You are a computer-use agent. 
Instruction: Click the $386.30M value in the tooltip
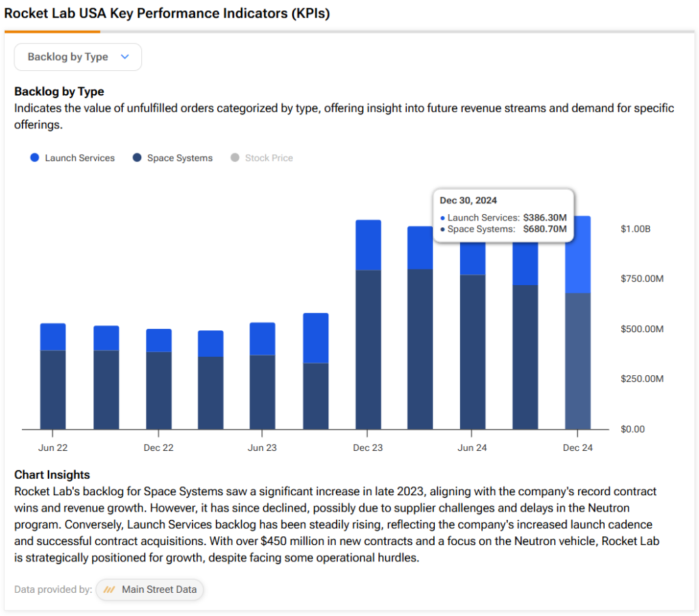point(545,218)
